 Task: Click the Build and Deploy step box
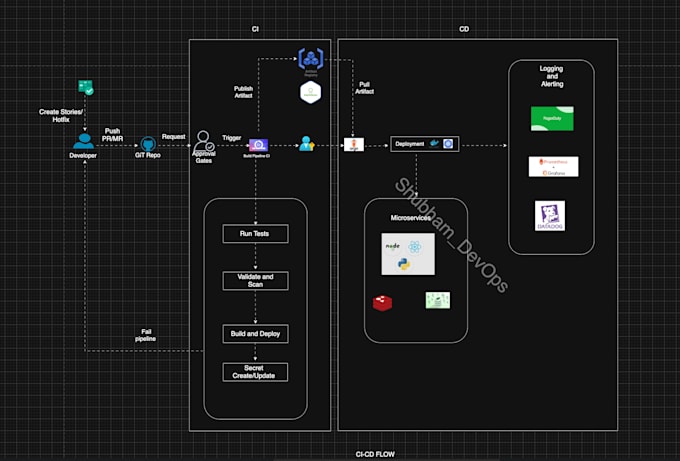[255, 334]
